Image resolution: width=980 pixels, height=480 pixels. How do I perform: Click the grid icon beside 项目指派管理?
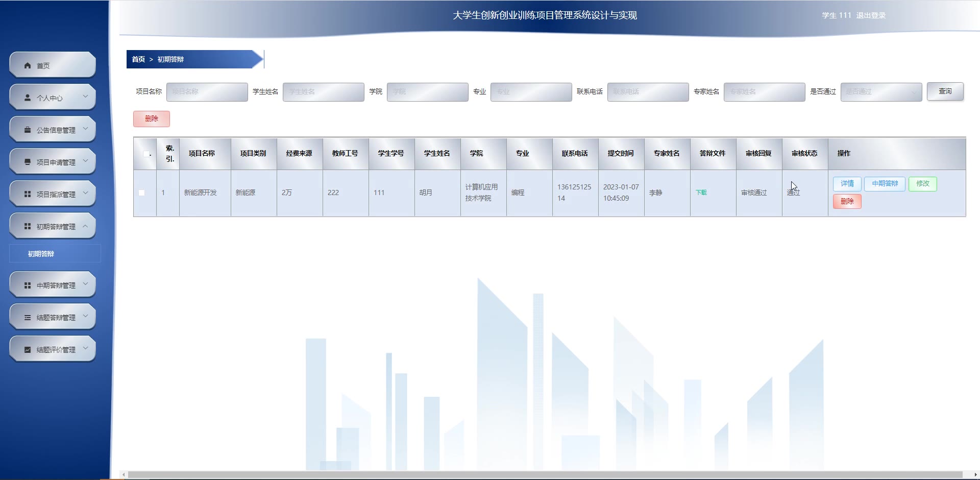coord(28,194)
